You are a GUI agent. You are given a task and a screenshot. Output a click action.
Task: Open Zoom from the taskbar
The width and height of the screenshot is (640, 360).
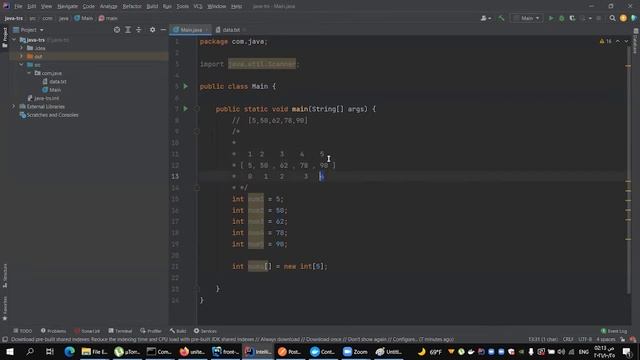(355, 351)
